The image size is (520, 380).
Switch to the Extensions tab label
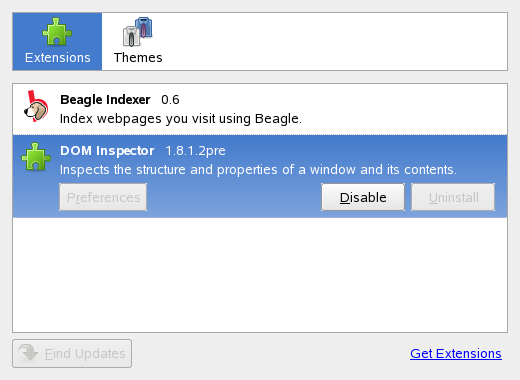tap(58, 58)
